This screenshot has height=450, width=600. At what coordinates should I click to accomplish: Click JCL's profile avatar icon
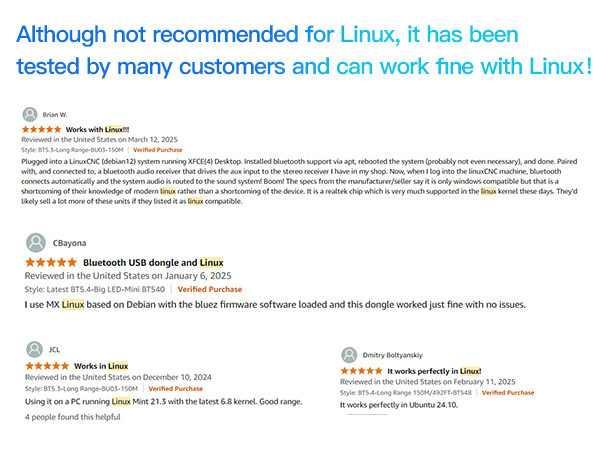point(33,349)
